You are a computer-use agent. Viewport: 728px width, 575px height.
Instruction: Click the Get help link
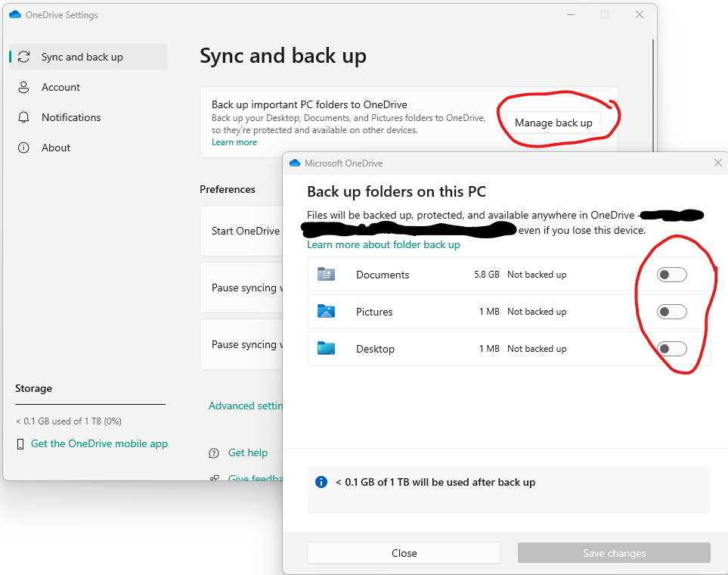tap(248, 452)
